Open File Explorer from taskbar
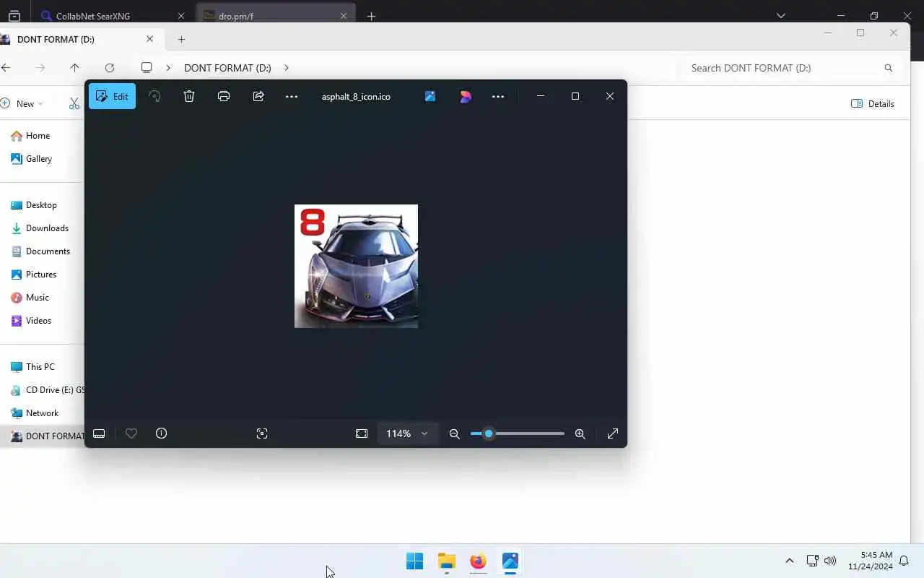 (x=446, y=561)
